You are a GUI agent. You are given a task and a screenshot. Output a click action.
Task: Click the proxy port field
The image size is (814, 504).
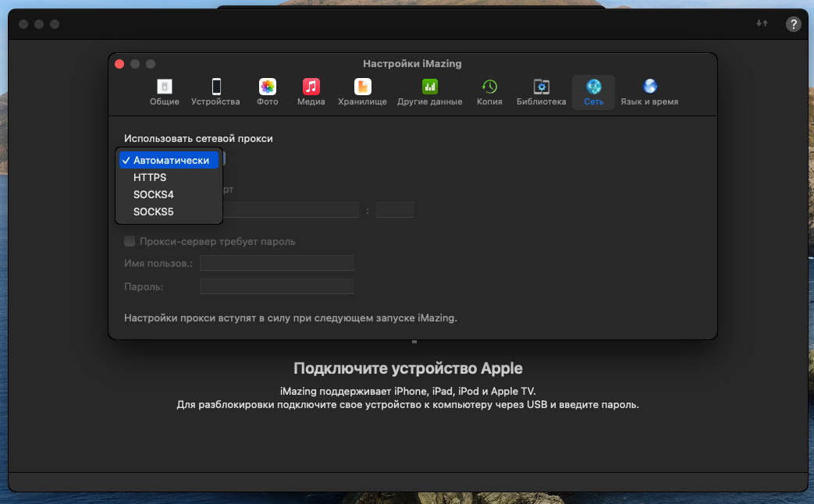395,210
